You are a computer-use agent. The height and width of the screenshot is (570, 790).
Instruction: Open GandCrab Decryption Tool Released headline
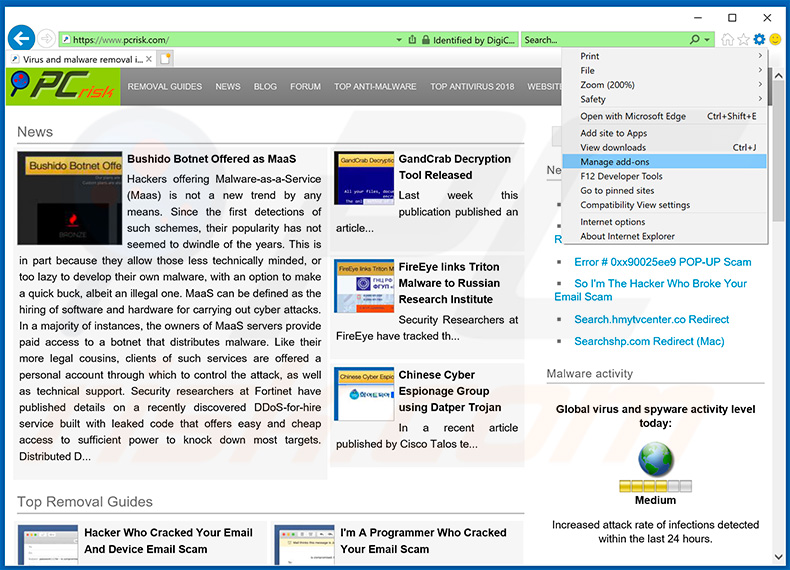click(x=454, y=167)
